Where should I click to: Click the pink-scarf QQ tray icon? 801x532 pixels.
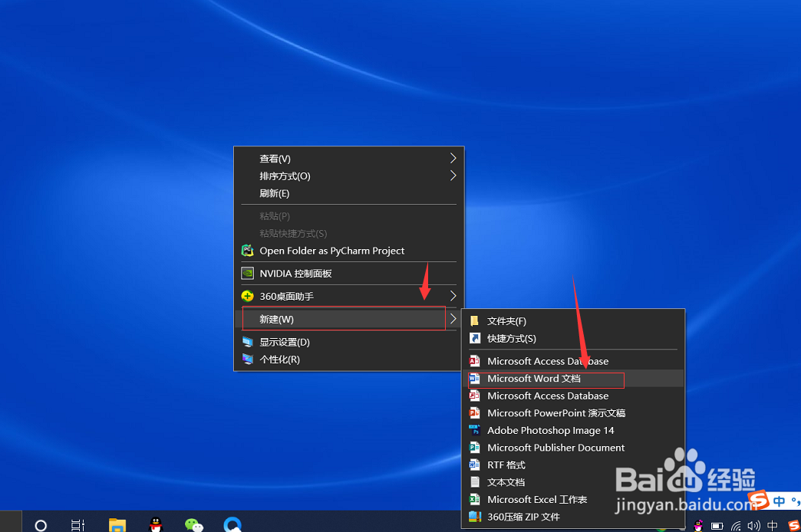698,526
